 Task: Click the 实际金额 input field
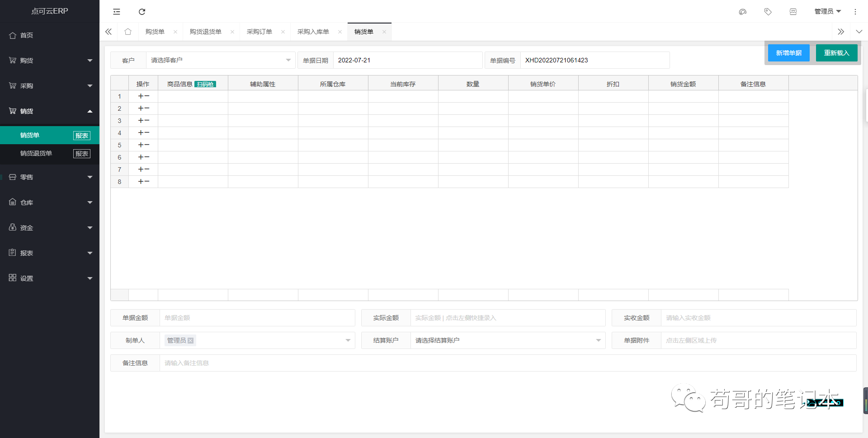[x=508, y=318]
